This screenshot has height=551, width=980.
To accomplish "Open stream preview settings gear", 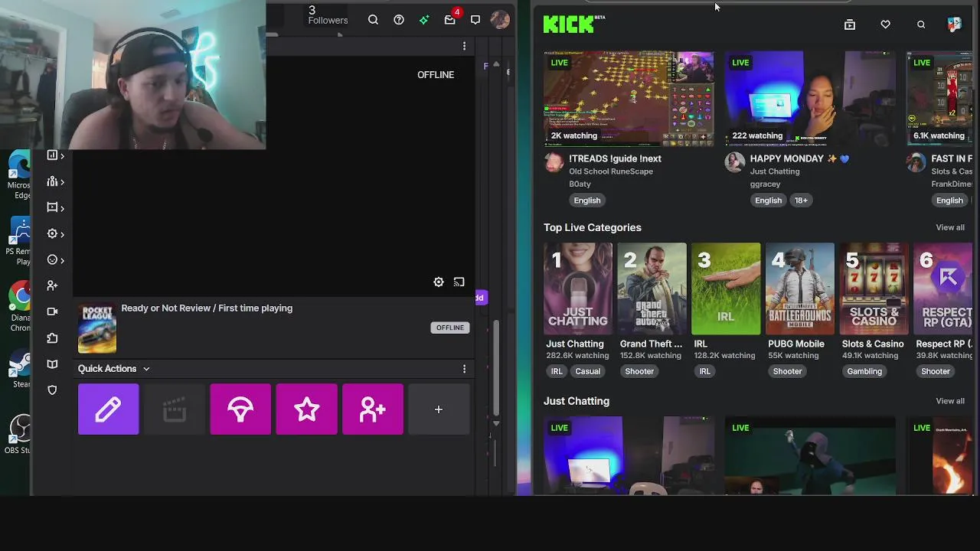I will point(439,282).
